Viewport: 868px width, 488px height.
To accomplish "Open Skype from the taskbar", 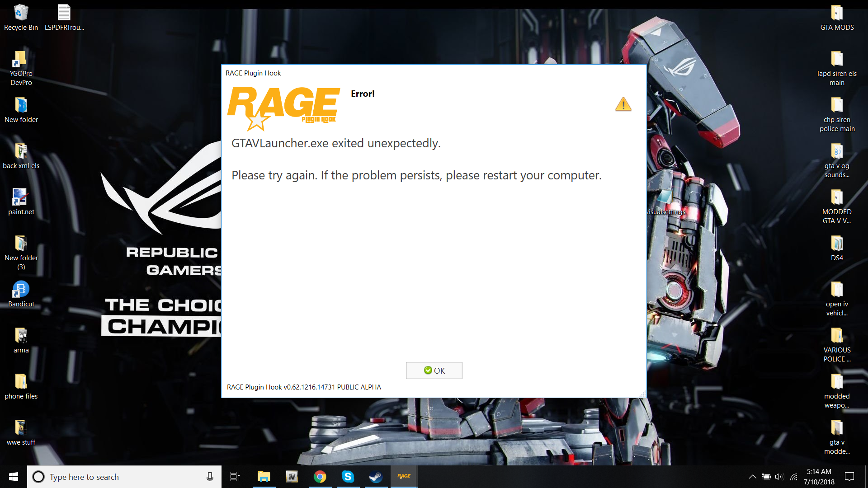I will pos(348,476).
